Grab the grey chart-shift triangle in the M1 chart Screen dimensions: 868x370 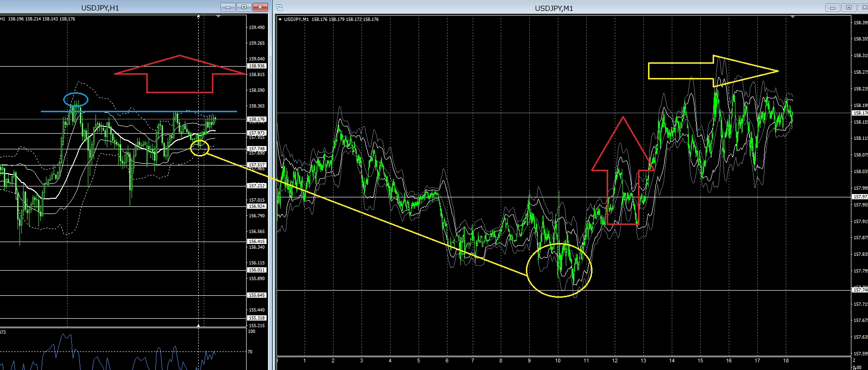click(x=792, y=17)
